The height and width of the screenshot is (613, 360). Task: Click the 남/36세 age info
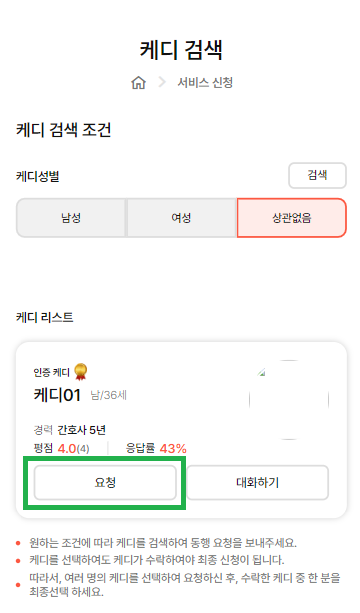click(109, 395)
